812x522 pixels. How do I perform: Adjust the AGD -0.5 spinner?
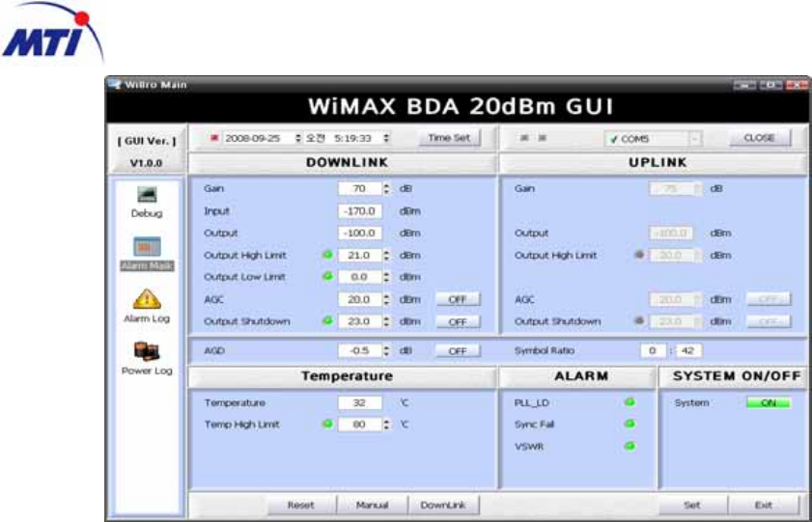pos(386,351)
